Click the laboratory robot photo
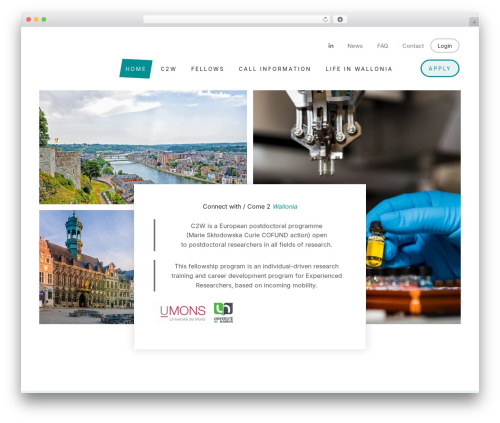 coord(357,137)
